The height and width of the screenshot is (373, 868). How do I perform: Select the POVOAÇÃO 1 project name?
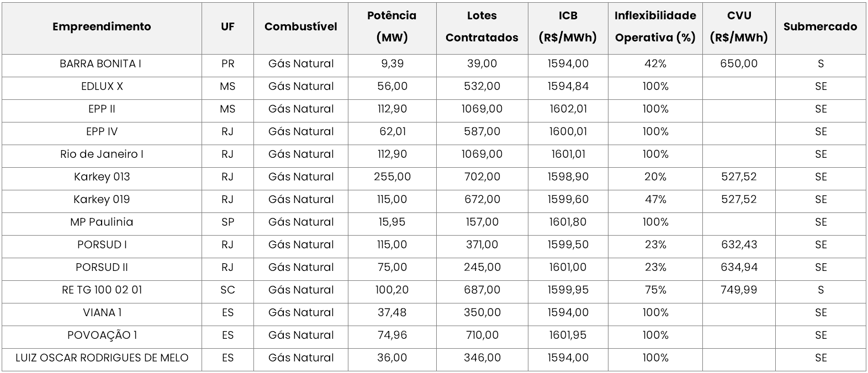tap(102, 335)
